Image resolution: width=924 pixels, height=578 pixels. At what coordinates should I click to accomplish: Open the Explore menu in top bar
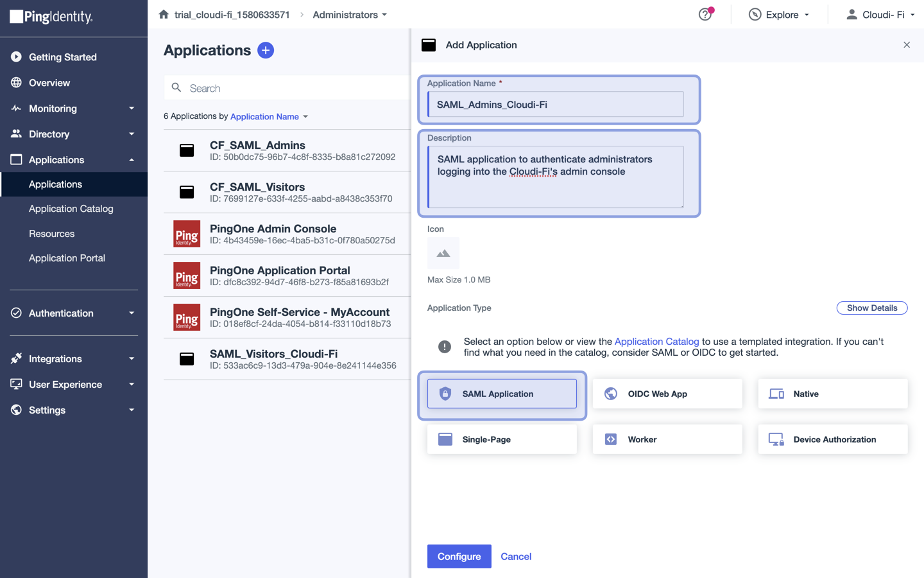(778, 14)
